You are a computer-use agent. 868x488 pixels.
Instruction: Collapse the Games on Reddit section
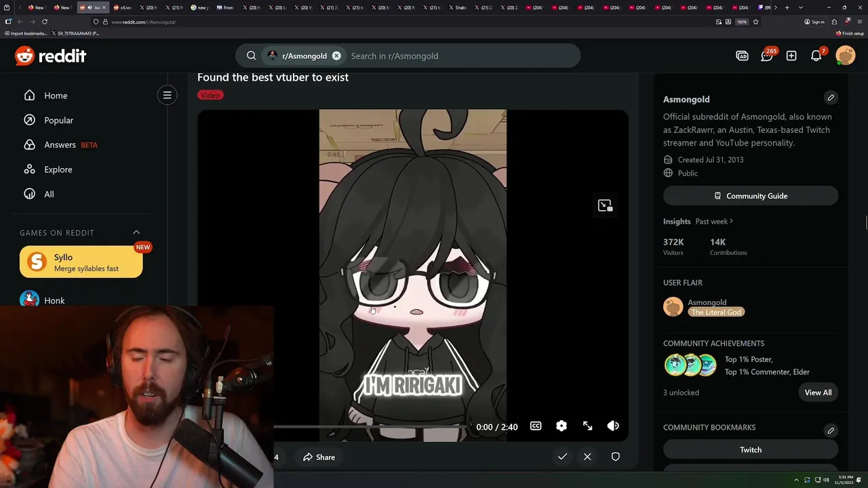point(136,232)
